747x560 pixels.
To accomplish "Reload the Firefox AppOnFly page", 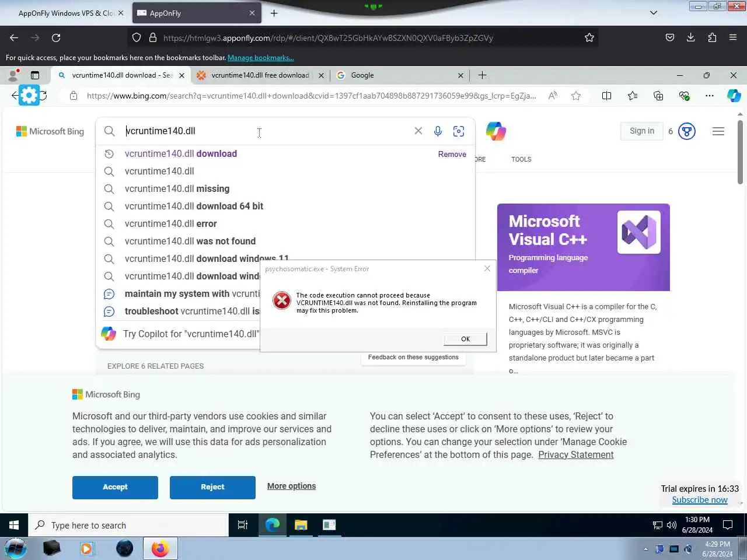I will click(x=56, y=37).
